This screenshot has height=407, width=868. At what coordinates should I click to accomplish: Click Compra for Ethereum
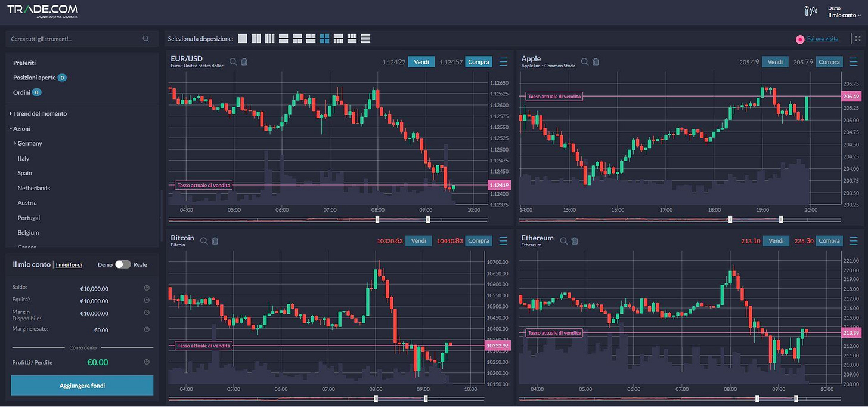pyautogui.click(x=829, y=240)
